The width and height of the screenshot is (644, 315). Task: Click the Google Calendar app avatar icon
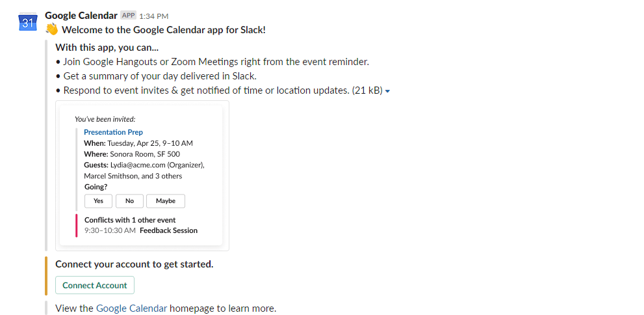28,22
